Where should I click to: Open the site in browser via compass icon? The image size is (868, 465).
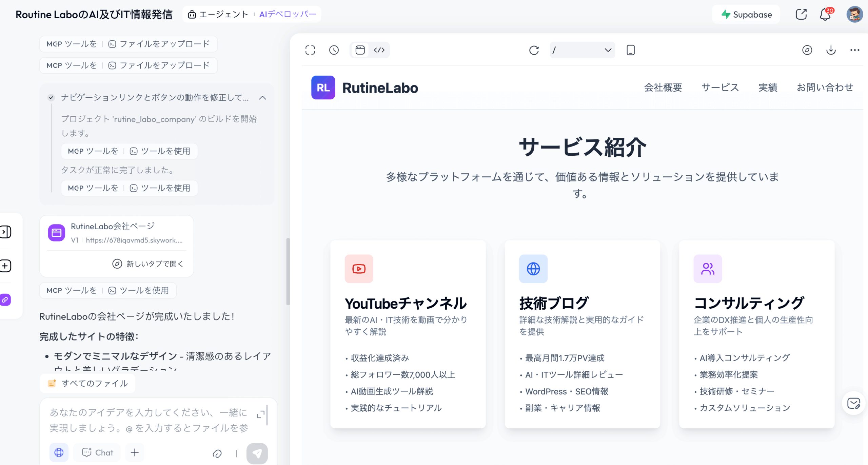pyautogui.click(x=807, y=50)
